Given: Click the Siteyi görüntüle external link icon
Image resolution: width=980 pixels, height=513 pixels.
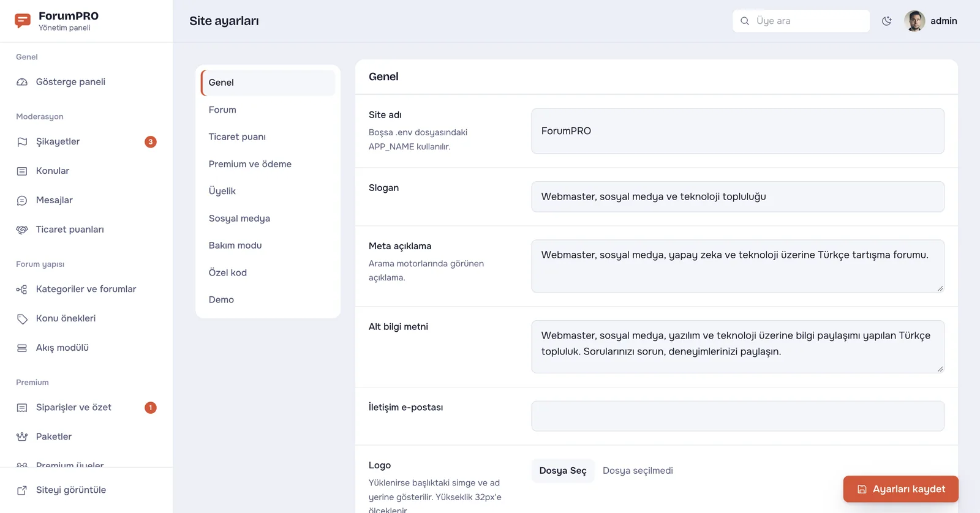Looking at the screenshot, I should coord(22,490).
